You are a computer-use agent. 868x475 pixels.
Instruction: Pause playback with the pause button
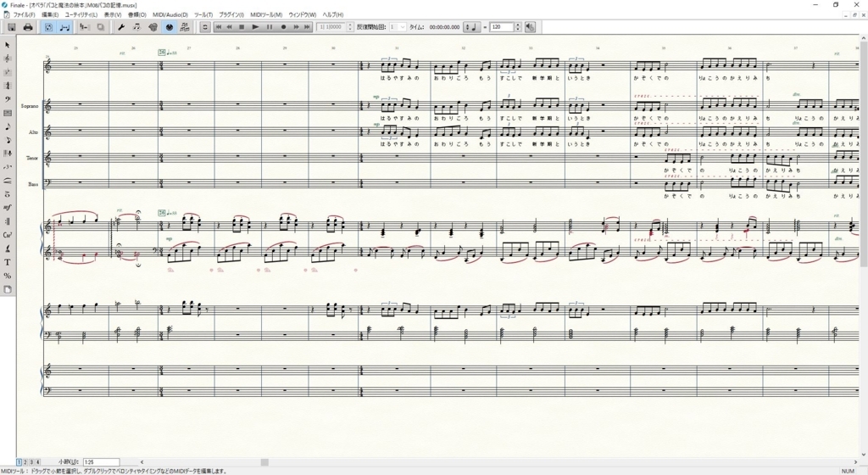pos(270,27)
